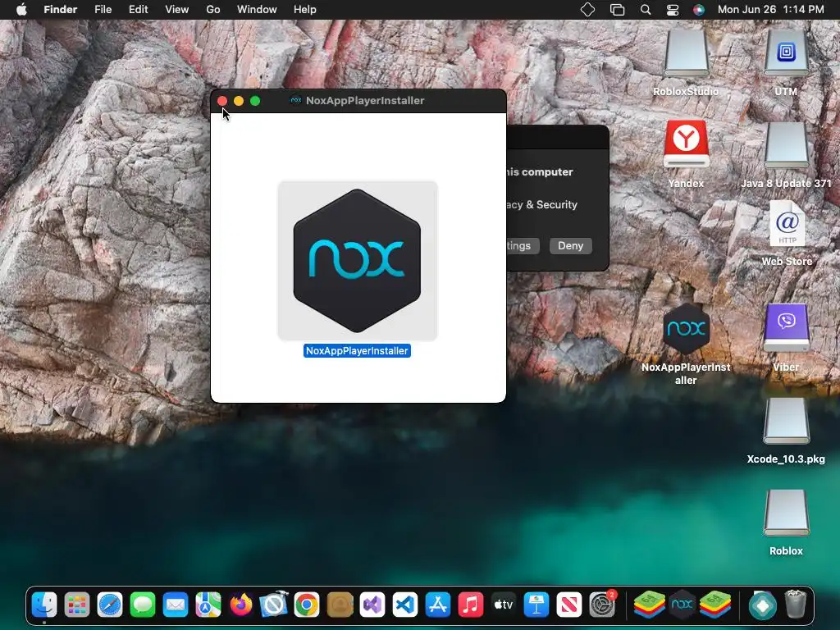The image size is (840, 630).
Task: Click the Nox icon in the Dock
Action: (682, 605)
